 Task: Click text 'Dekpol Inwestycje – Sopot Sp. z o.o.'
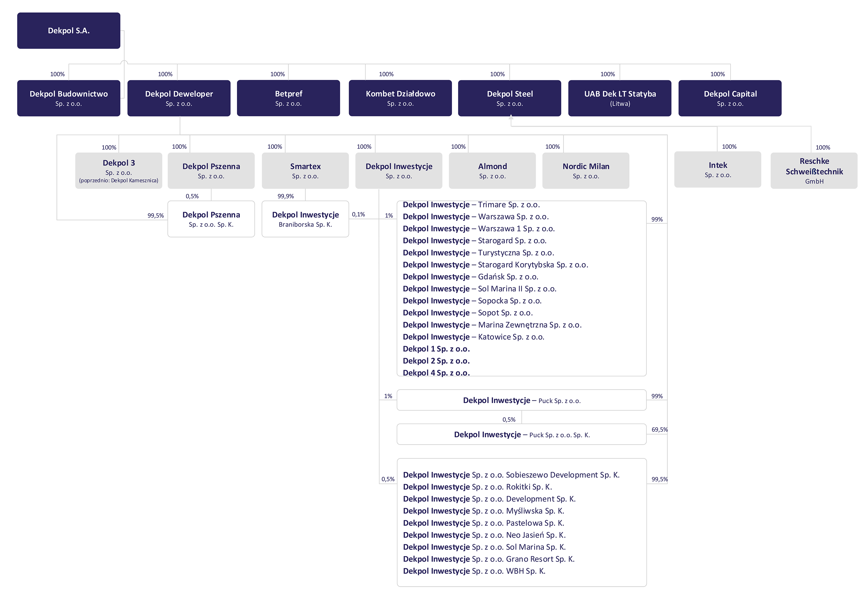pyautogui.click(x=468, y=313)
